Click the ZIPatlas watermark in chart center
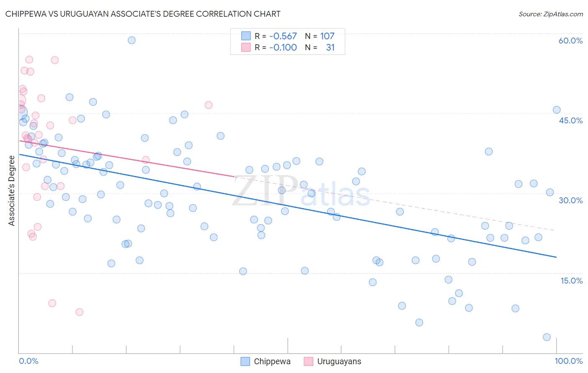 click(x=301, y=192)
